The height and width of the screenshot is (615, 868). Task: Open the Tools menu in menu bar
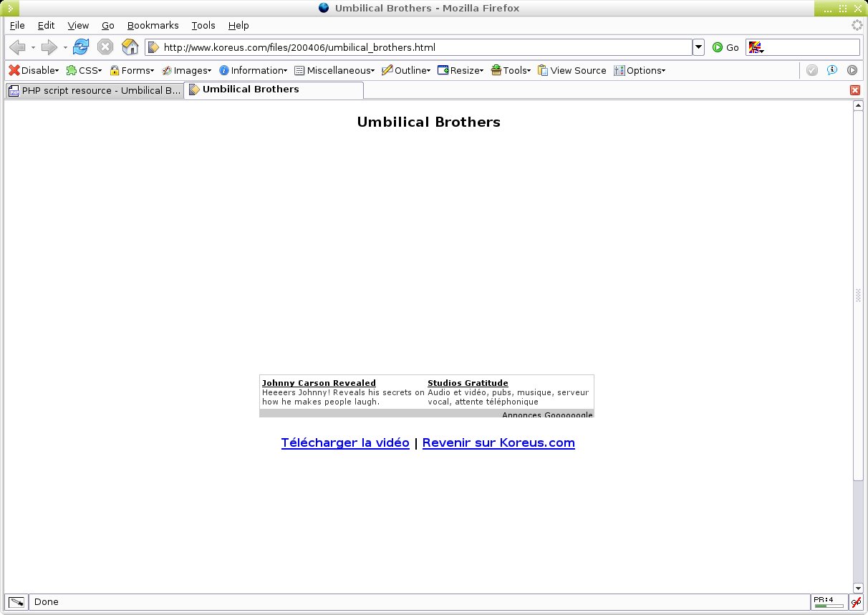coord(203,25)
